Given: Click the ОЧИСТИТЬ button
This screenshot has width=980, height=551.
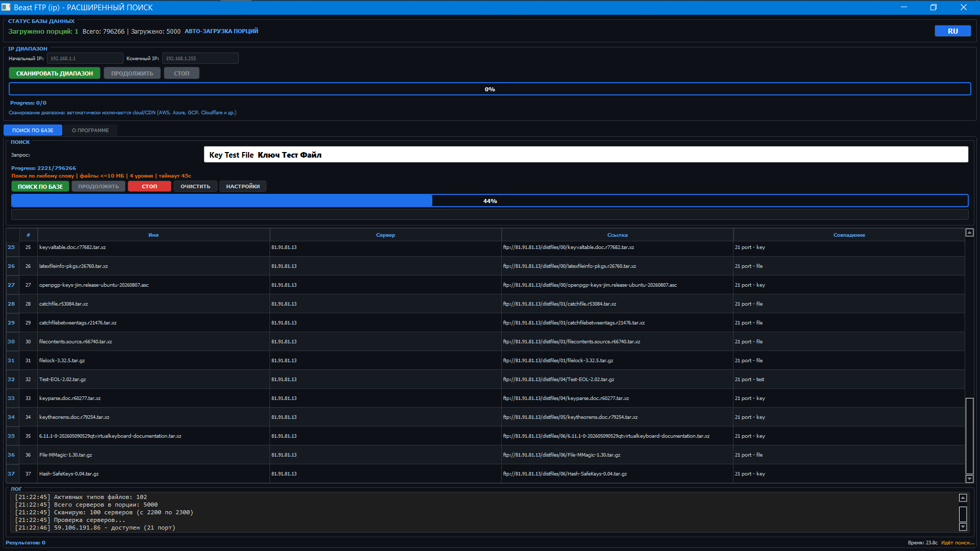Looking at the screenshot, I should [195, 187].
